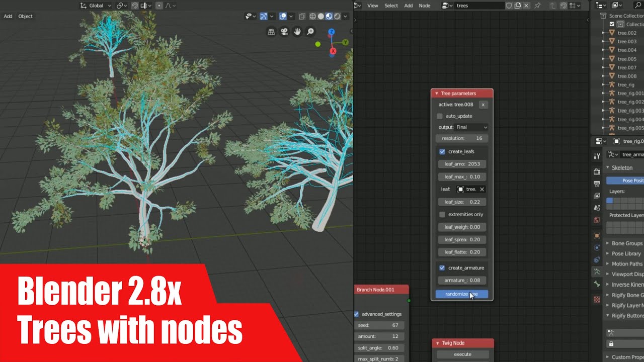Screen dimensions: 644x362
Task: Clear the leaf object field
Action: click(481, 190)
